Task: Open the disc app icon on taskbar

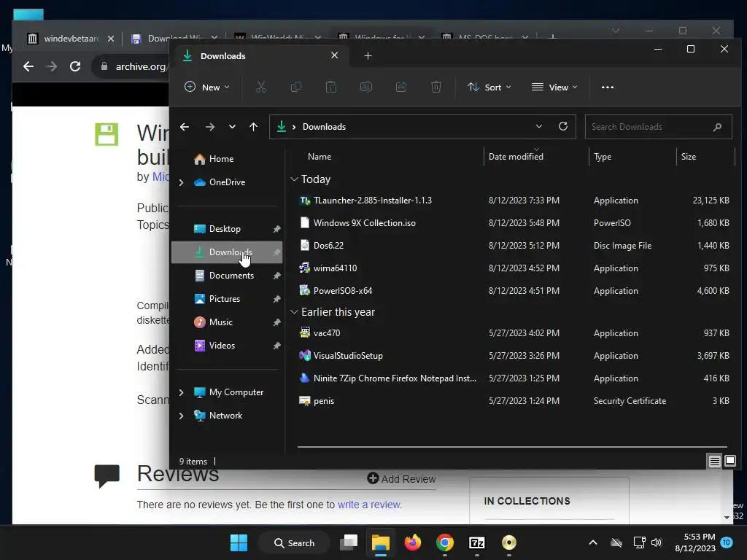Action: tap(508, 542)
